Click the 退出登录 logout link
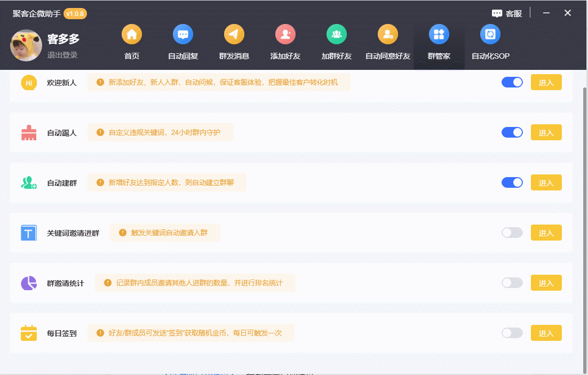 [62, 55]
